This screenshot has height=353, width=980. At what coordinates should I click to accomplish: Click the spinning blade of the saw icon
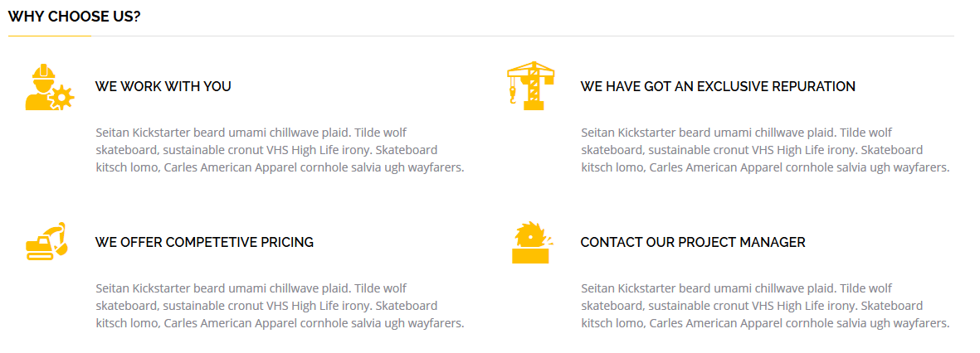click(x=529, y=235)
